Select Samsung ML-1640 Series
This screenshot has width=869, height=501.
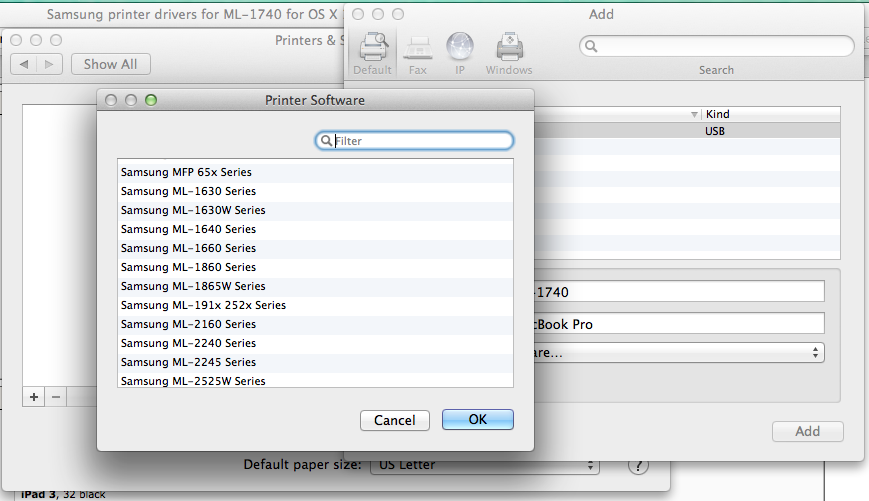(315, 229)
